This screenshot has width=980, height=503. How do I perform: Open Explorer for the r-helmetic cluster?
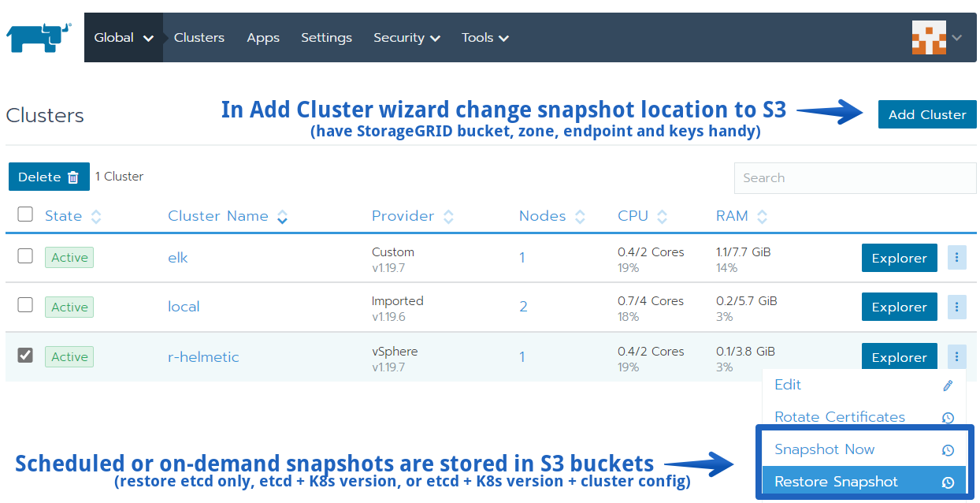900,357
